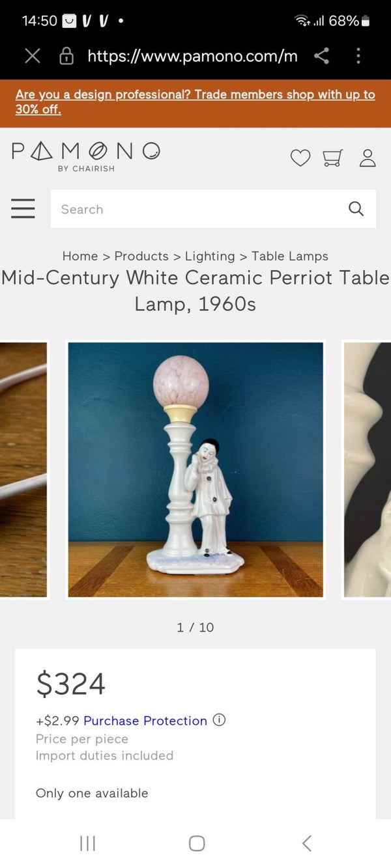391x868 pixels.
Task: View site security lock info
Action: (66, 56)
